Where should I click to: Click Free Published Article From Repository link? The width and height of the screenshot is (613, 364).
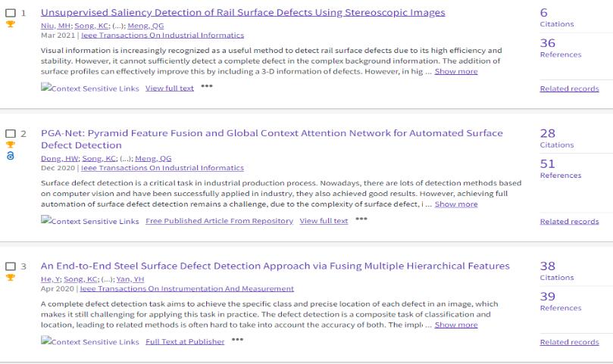click(219, 221)
